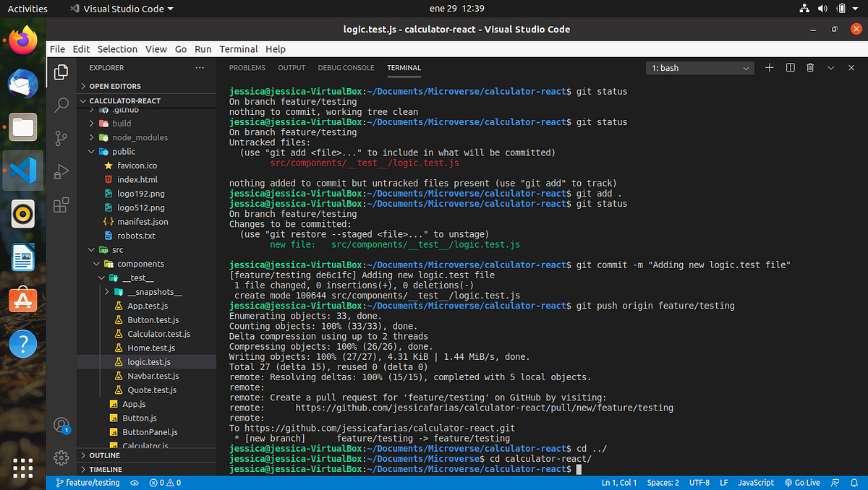This screenshot has width=868, height=490.
Task: Split the terminal pane
Action: point(789,67)
